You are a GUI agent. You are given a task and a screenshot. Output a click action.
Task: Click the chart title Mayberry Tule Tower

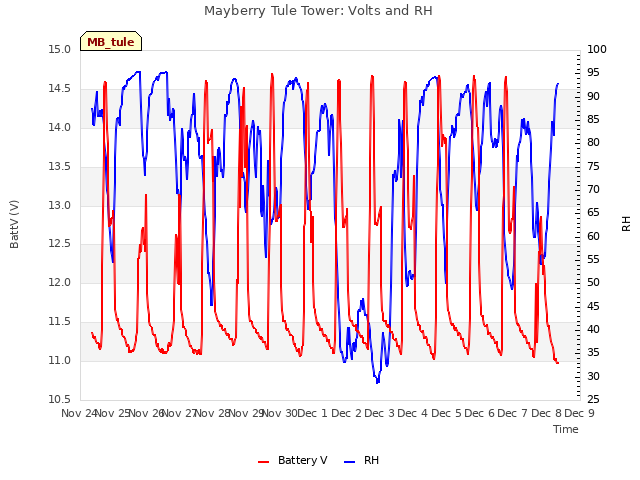pos(318,11)
